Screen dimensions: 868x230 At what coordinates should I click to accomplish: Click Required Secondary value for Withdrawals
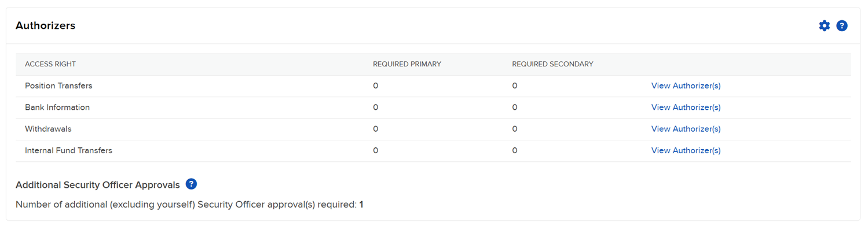point(514,129)
